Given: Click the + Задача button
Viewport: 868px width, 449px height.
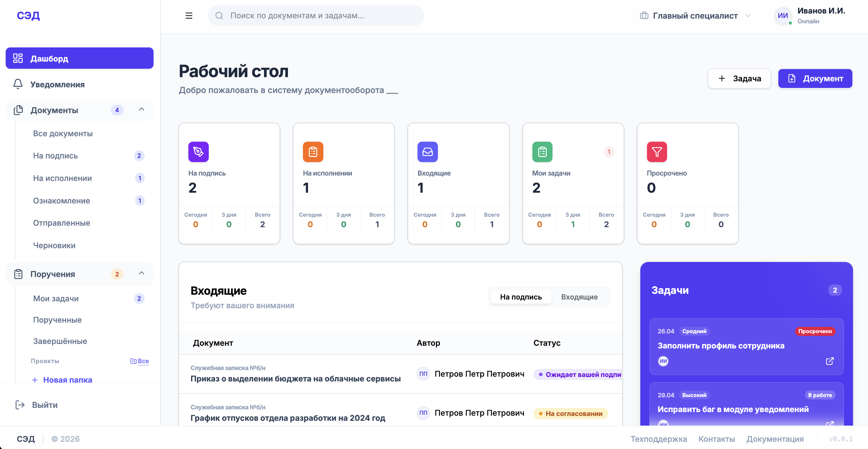Looking at the screenshot, I should [x=739, y=79].
